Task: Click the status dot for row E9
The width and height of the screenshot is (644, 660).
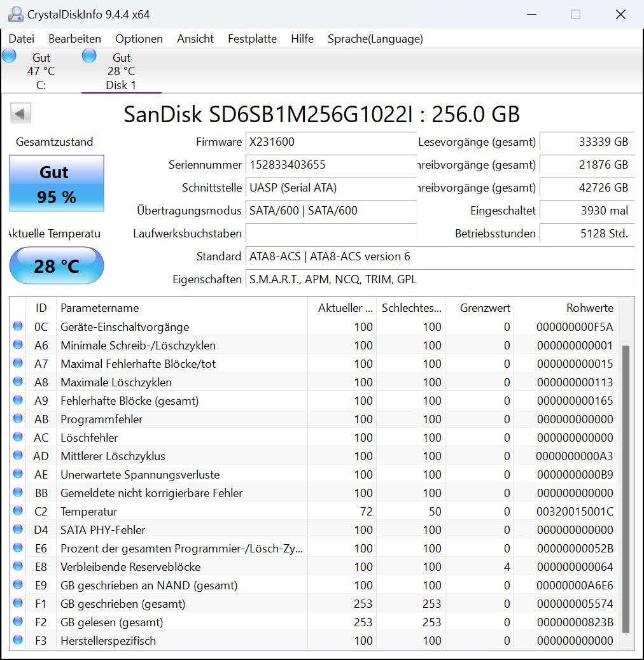Action: [x=18, y=585]
